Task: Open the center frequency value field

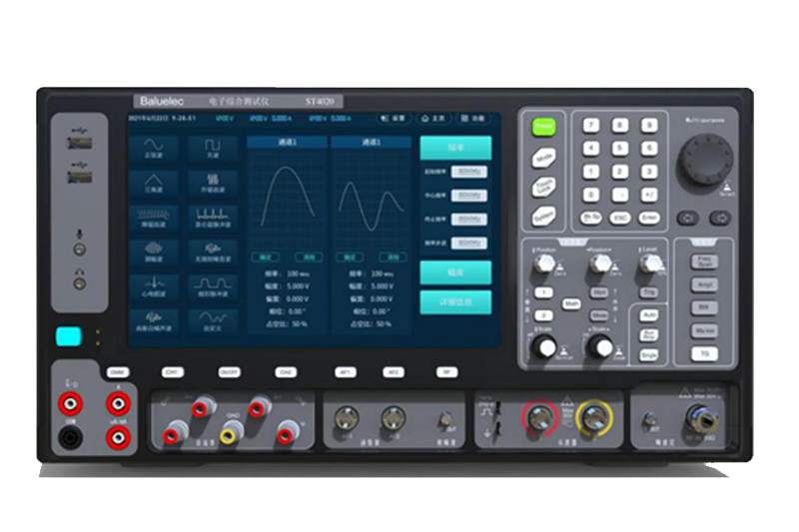Action: tap(467, 196)
